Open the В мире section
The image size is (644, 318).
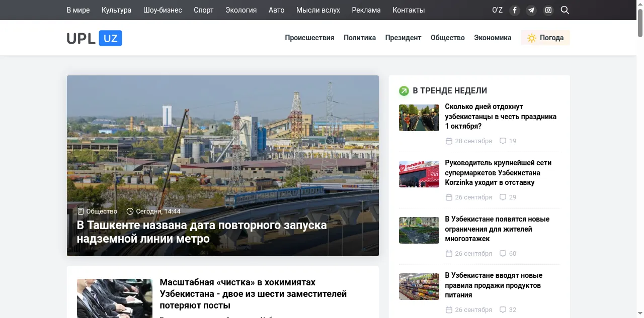78,10
